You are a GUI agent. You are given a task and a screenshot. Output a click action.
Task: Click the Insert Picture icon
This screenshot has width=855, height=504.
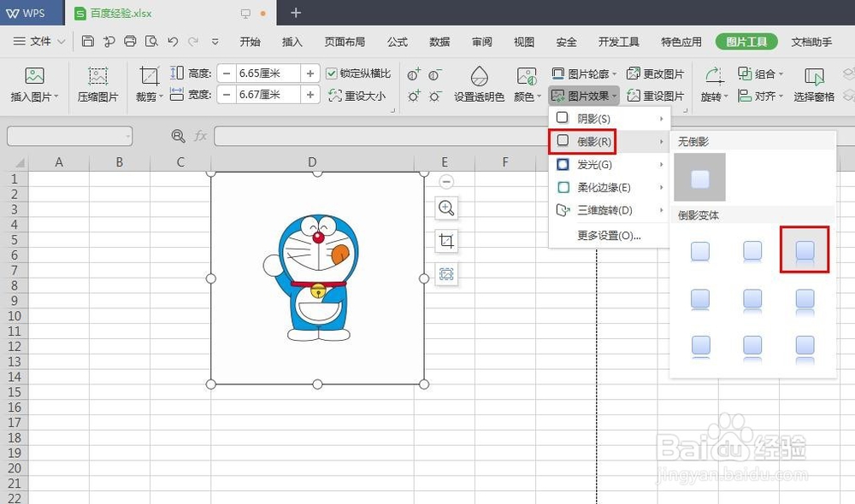pos(34,76)
